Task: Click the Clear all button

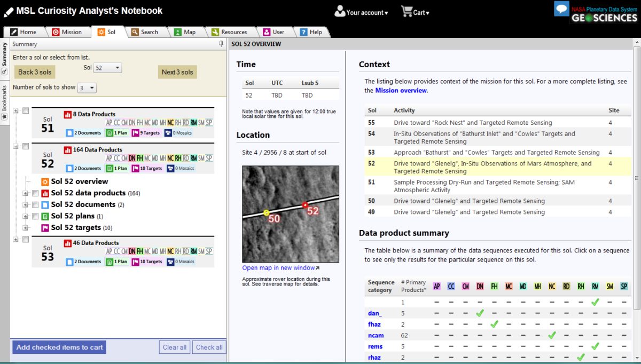Action: [175, 347]
